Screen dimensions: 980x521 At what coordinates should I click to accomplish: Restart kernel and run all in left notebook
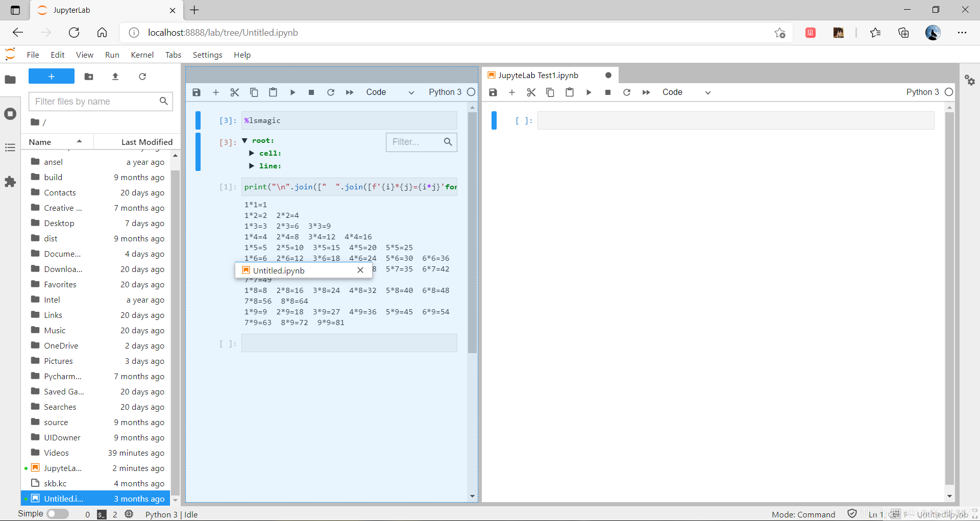(350, 92)
